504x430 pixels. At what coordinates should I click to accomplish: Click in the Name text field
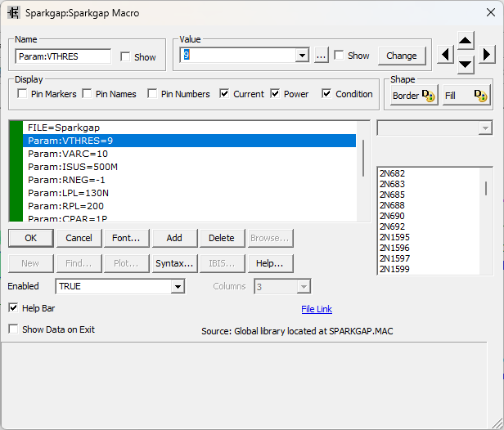(63, 56)
